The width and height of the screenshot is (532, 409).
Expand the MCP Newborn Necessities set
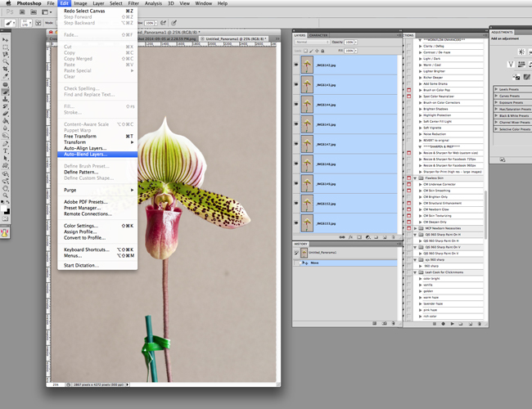tap(415, 228)
